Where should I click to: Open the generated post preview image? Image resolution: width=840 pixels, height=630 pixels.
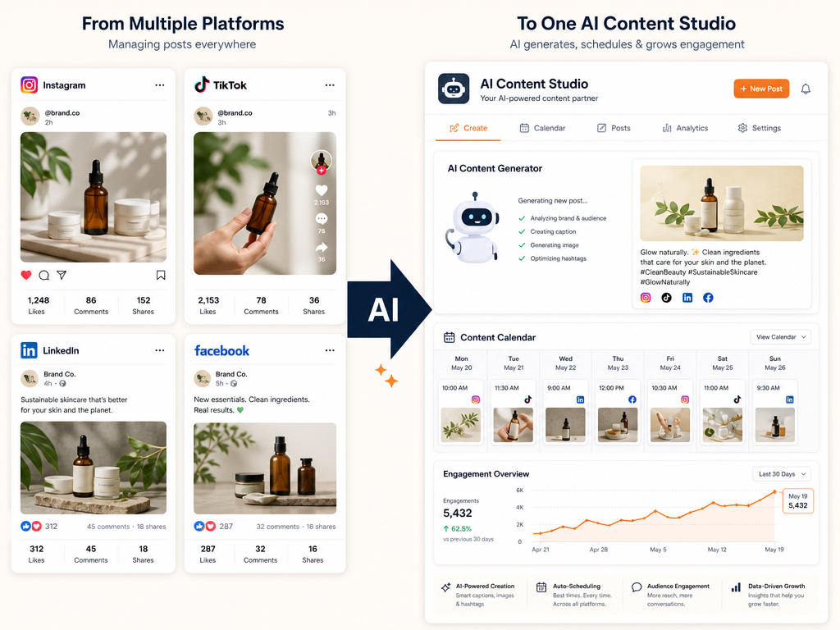722,203
